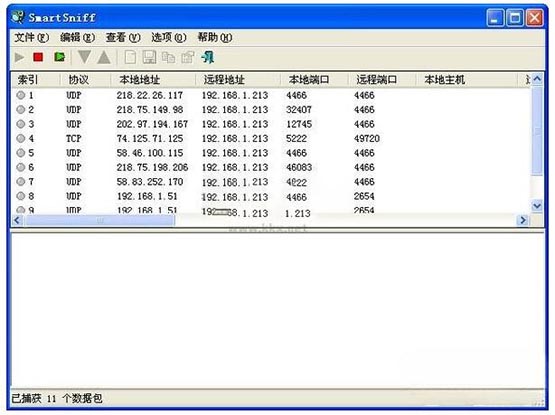Screen dimensions: 555x415
Task: Click local address 218.75.149.98
Action: pyautogui.click(x=150, y=110)
